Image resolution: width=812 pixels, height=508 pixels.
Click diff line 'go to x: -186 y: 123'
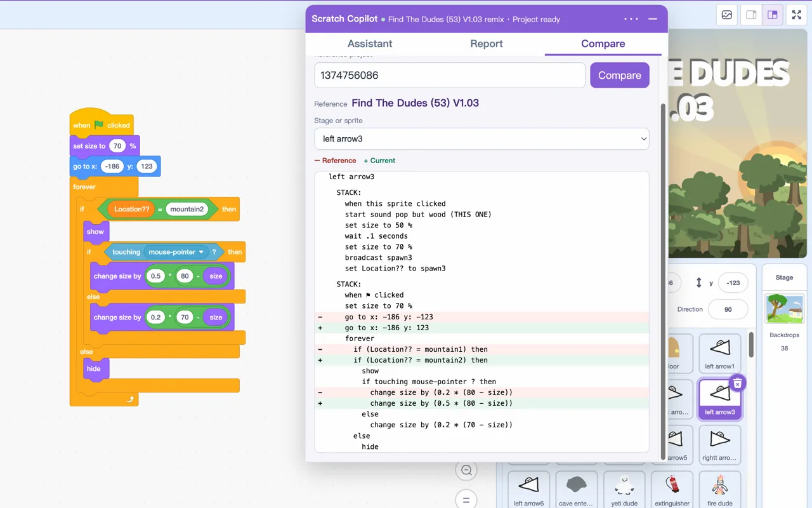(x=481, y=328)
